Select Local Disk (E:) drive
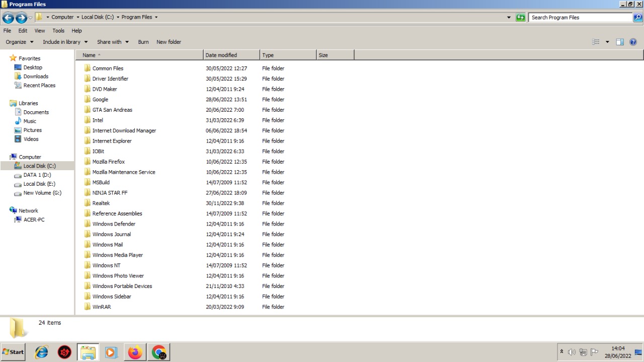 click(x=39, y=184)
